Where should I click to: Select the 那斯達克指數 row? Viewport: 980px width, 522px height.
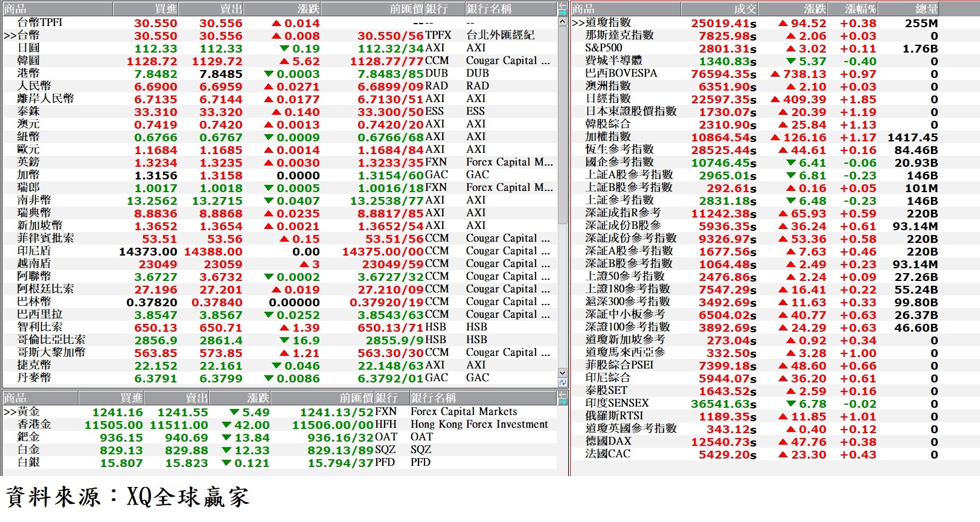click(x=774, y=35)
